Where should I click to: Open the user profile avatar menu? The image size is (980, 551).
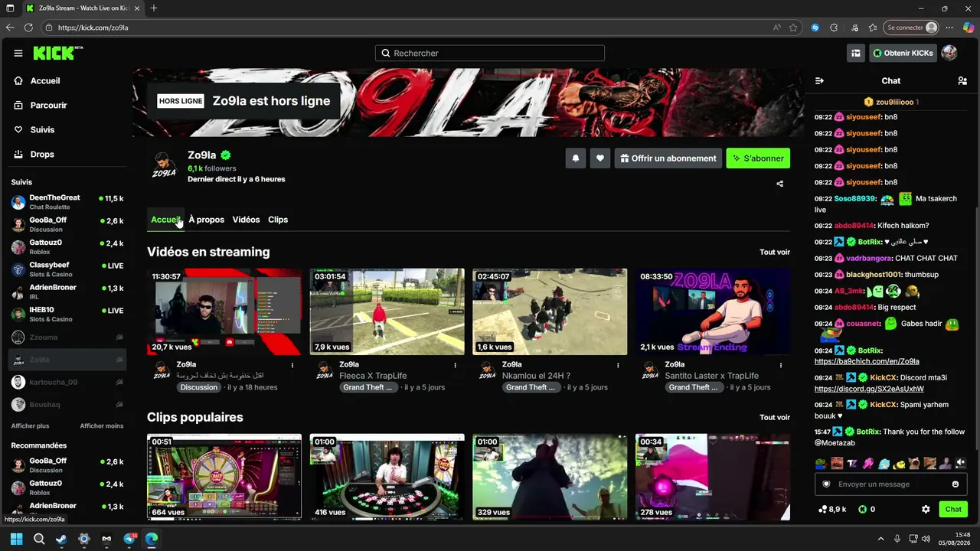(x=949, y=53)
